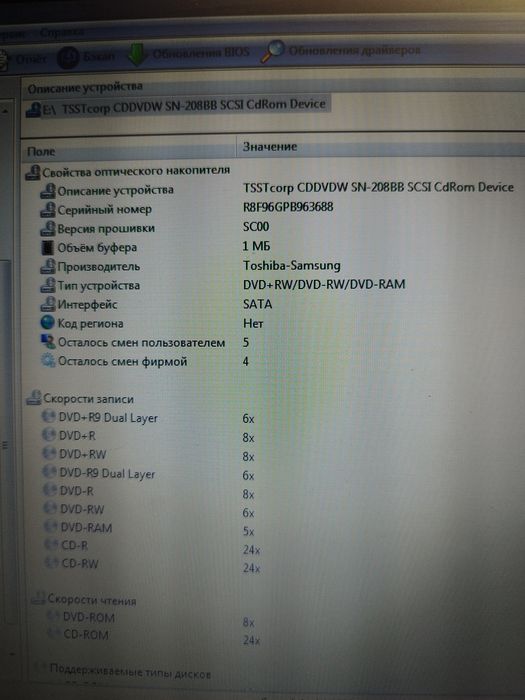
Task: Click the disc icon beside CD-RW
Action: pyautogui.click(x=52, y=562)
